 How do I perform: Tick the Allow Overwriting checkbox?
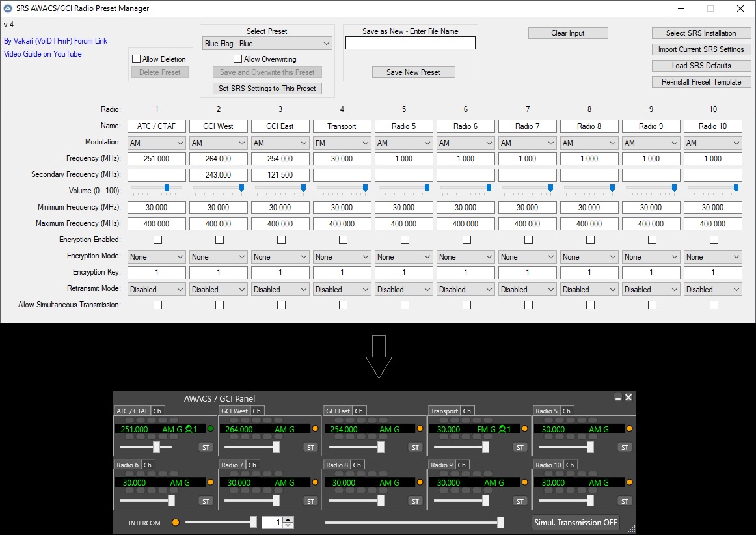coord(238,59)
